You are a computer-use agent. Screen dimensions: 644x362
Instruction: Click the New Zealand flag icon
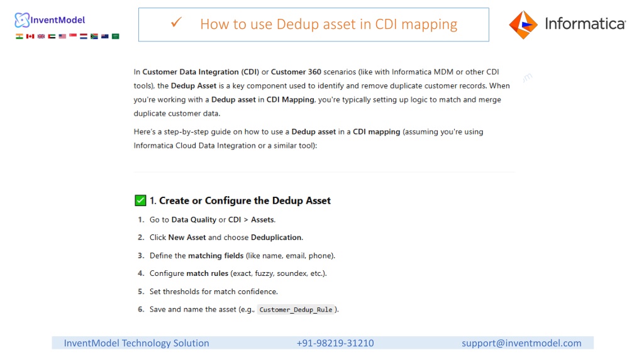pyautogui.click(x=105, y=36)
